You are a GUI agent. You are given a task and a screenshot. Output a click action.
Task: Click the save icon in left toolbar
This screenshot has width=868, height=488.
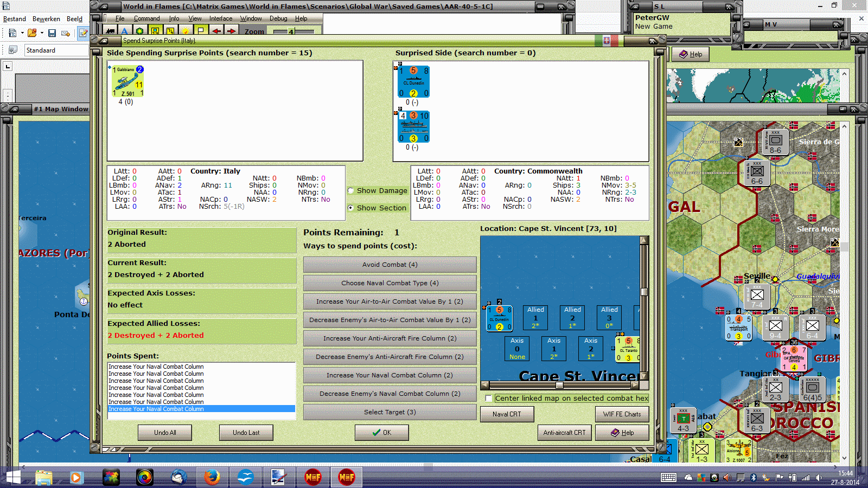click(52, 33)
